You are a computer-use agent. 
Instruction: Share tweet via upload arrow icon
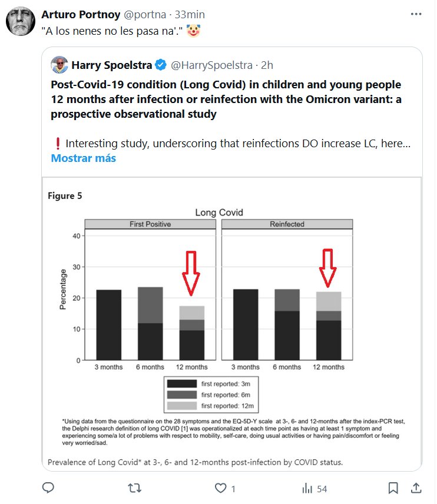[x=416, y=488]
